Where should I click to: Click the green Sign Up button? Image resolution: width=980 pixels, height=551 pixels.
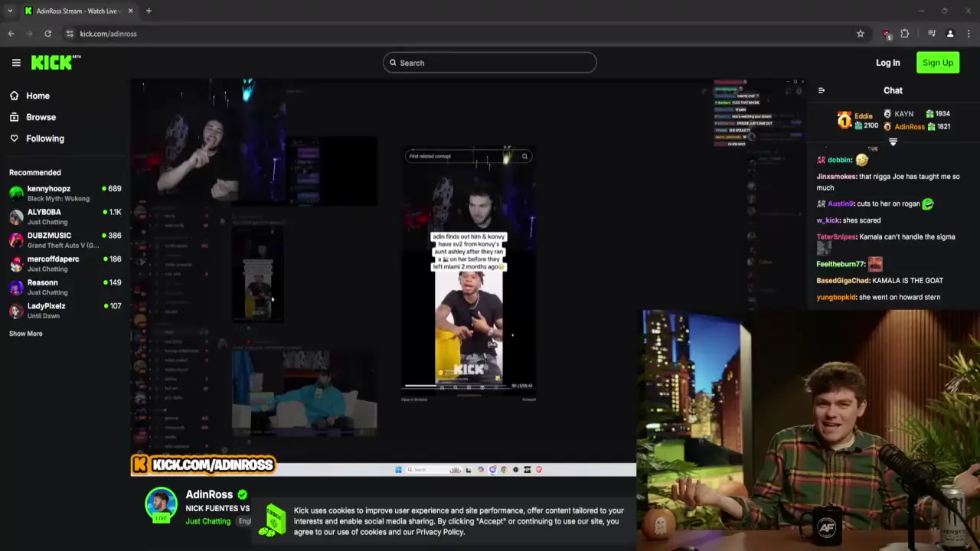coord(937,63)
